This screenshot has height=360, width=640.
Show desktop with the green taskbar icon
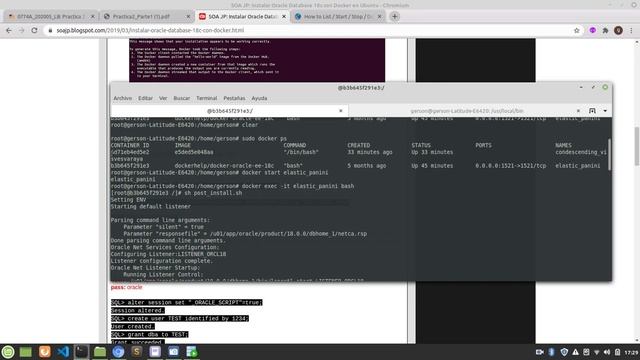pos(26,352)
